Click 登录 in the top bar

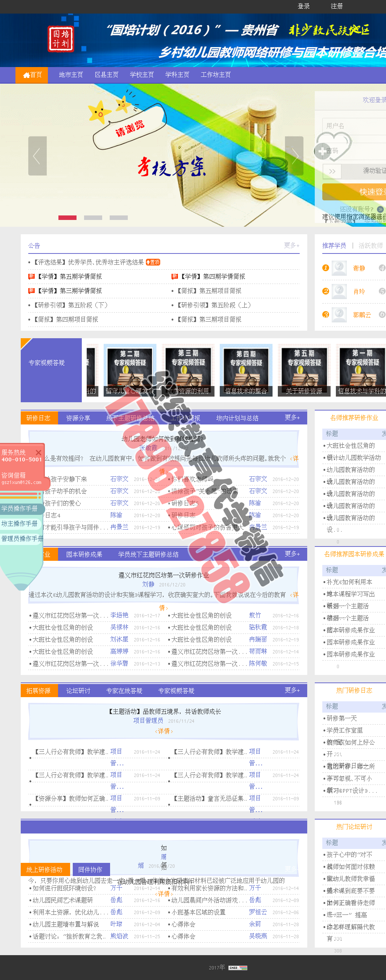(304, 6)
